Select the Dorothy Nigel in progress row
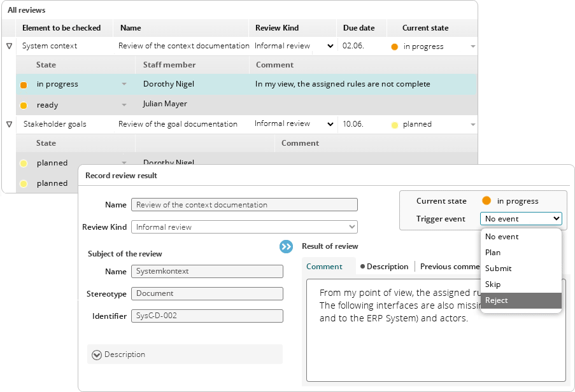Viewport: 575px width, 392px height. click(246, 84)
